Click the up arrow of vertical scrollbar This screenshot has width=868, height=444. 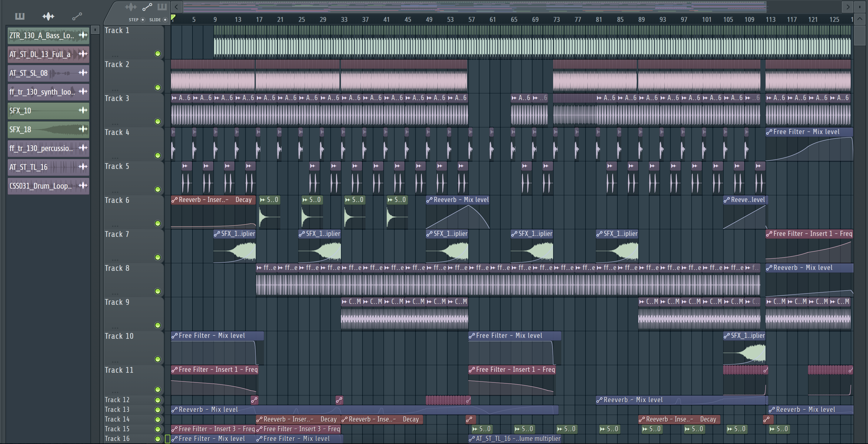point(860,19)
